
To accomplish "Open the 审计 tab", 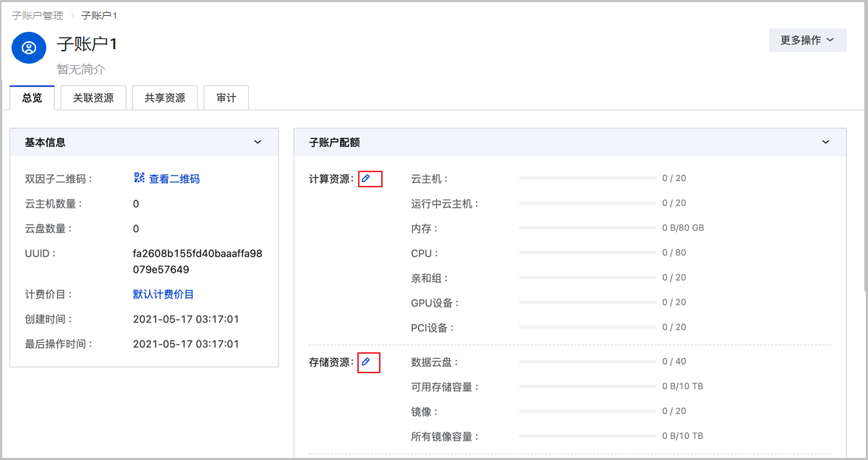I will click(226, 98).
